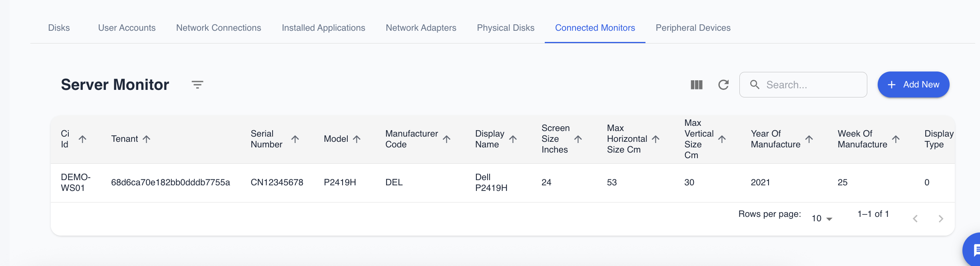Switch to the Physical Disks tab

click(x=505, y=28)
